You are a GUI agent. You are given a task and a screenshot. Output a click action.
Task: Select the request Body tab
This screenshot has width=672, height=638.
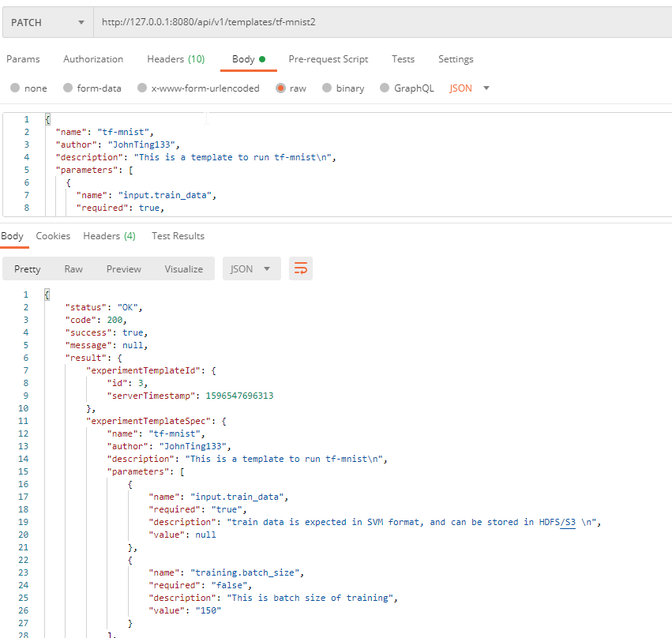tap(249, 59)
